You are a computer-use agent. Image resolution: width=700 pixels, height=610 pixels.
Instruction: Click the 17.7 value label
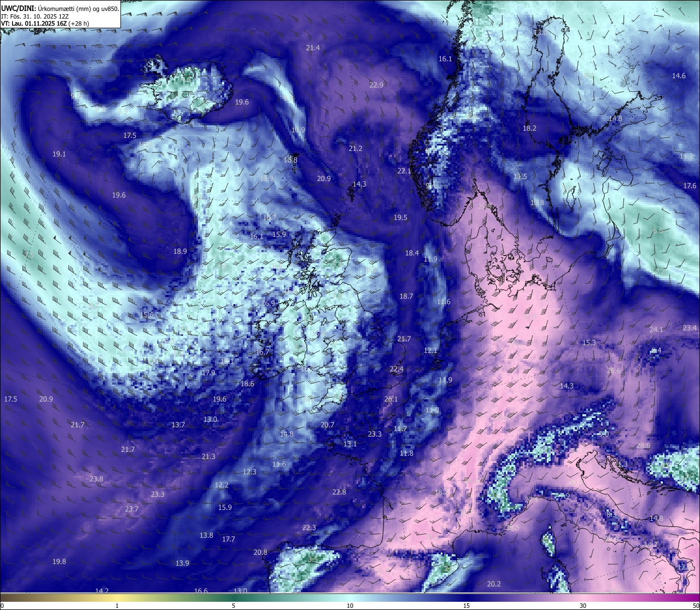coord(229,539)
